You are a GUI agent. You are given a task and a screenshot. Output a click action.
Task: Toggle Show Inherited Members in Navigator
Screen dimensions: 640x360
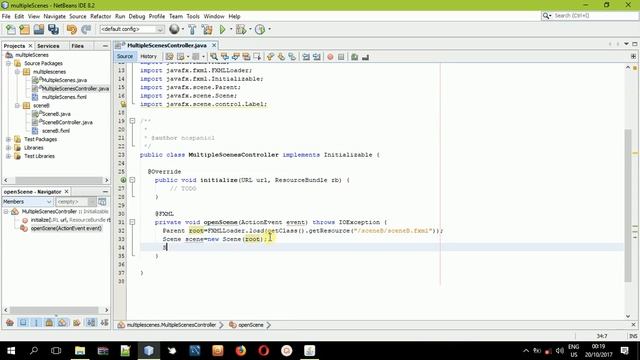click(10, 322)
